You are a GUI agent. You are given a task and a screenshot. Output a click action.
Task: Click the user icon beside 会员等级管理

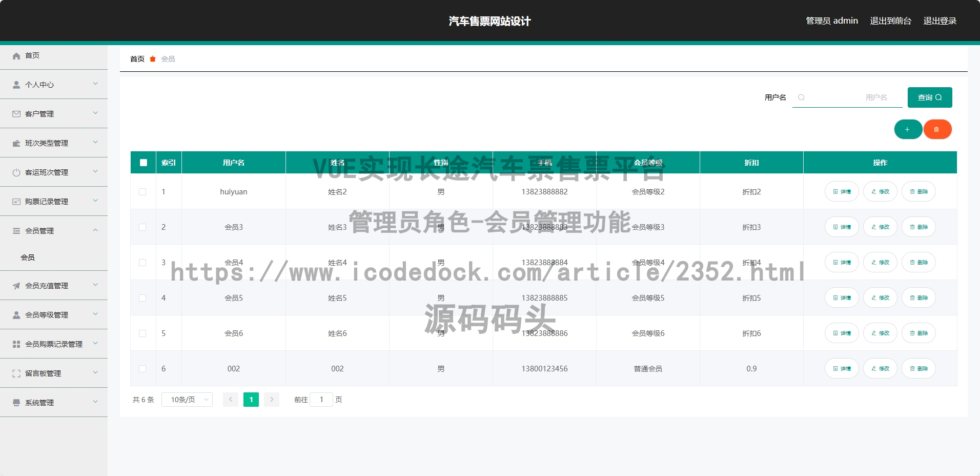[x=16, y=315]
